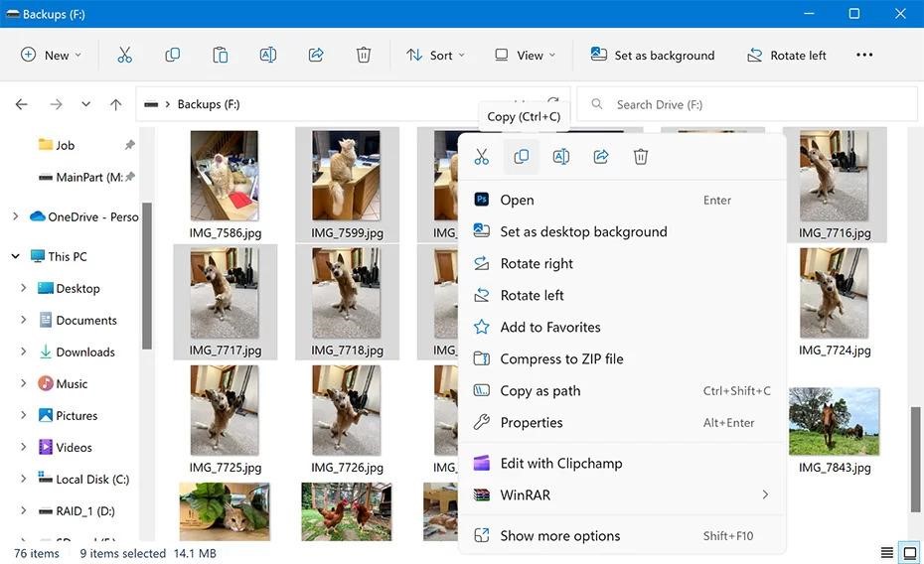The image size is (924, 564).
Task: Expand the Music folder chevron
Action: (x=24, y=383)
